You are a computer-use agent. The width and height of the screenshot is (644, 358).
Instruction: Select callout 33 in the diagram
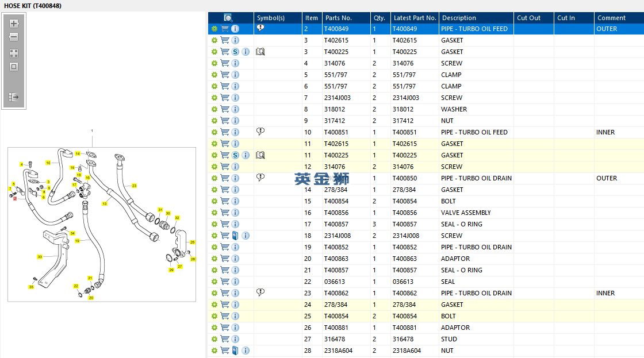[x=40, y=257]
